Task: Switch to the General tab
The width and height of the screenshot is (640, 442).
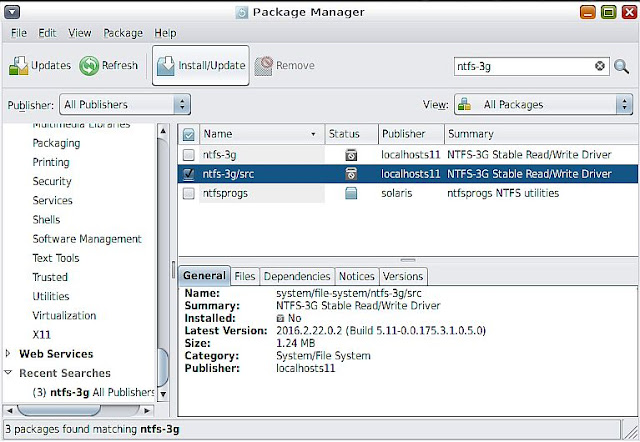Action: tap(204, 275)
